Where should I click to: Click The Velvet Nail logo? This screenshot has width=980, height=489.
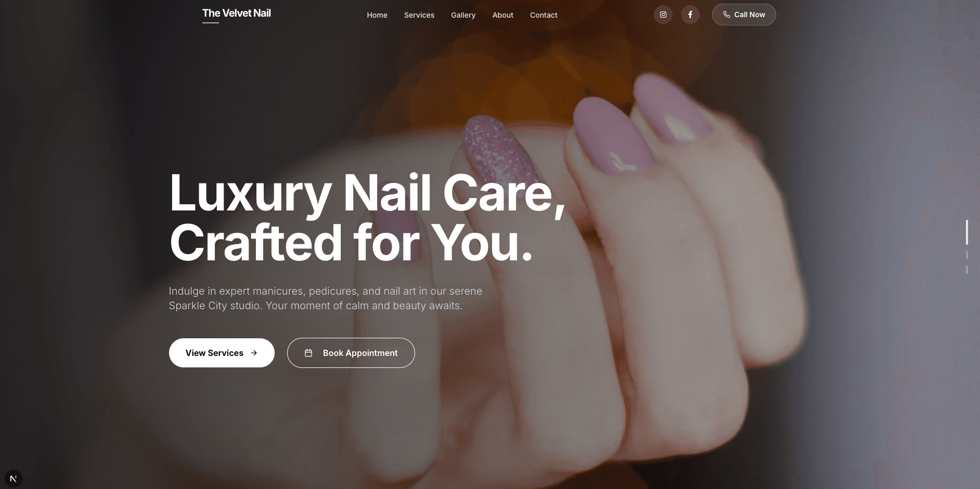pyautogui.click(x=237, y=14)
